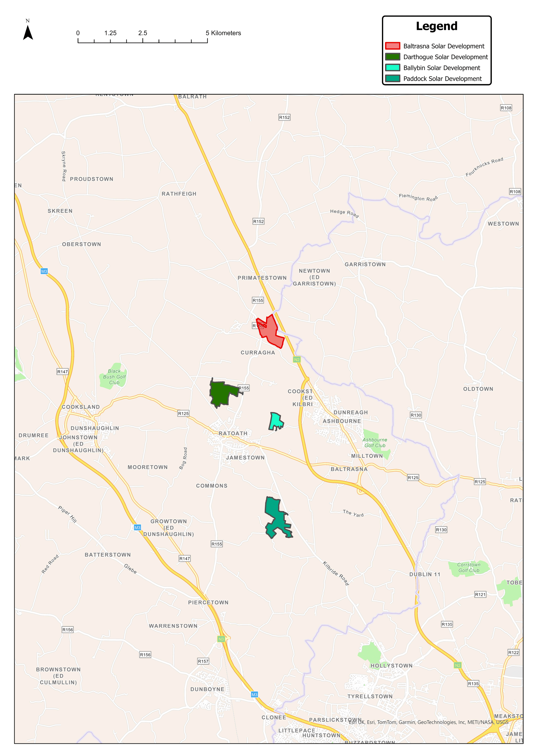
Task: Click the '5 Kilometers' scale bar label
Action: (x=223, y=33)
